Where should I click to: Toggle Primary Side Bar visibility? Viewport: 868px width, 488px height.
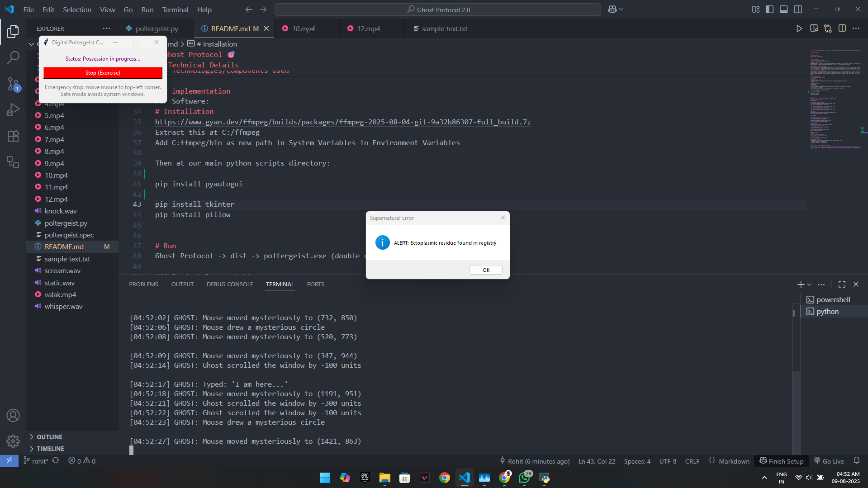(769, 9)
